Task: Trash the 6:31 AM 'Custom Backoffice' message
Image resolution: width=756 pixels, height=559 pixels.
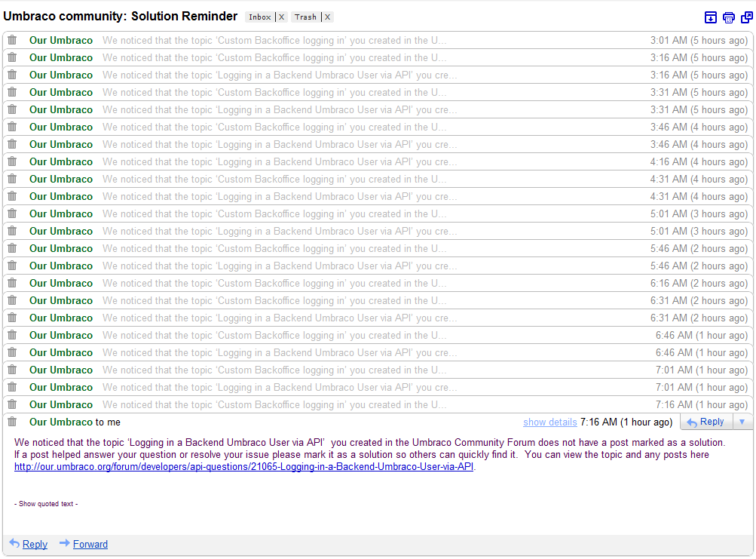Action: (x=12, y=301)
